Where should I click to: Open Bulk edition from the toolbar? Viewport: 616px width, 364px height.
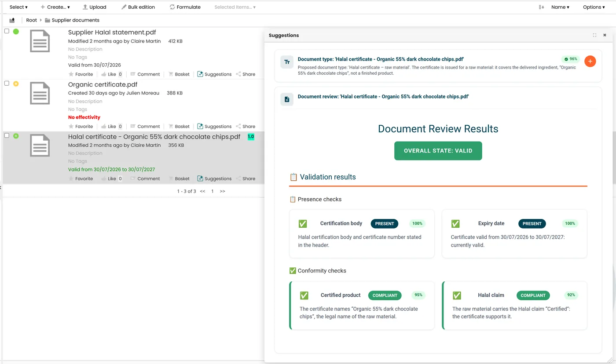(x=138, y=7)
